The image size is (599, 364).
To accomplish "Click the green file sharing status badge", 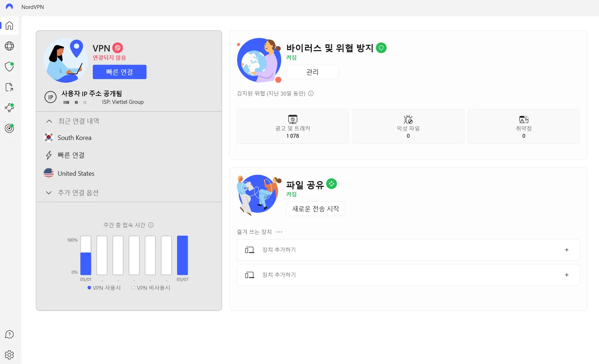I will (x=332, y=184).
